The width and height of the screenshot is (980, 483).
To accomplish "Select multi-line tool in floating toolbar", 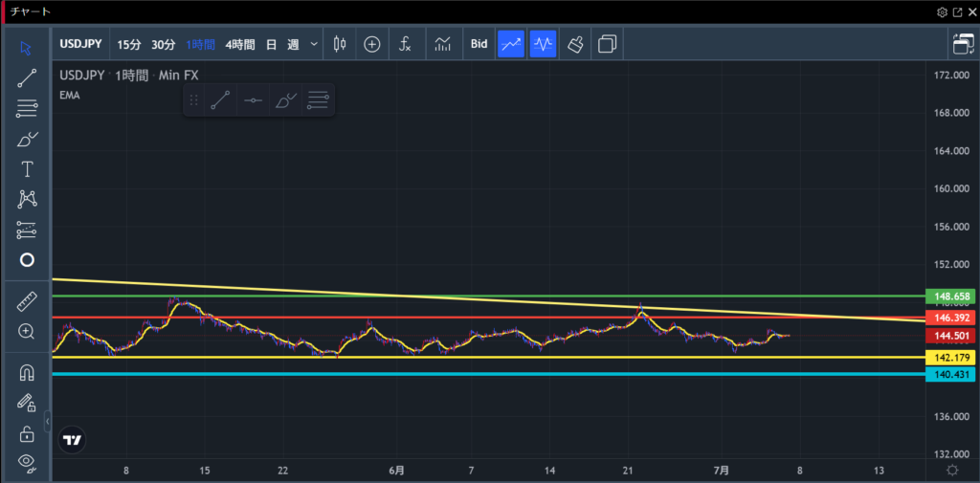I will point(318,100).
